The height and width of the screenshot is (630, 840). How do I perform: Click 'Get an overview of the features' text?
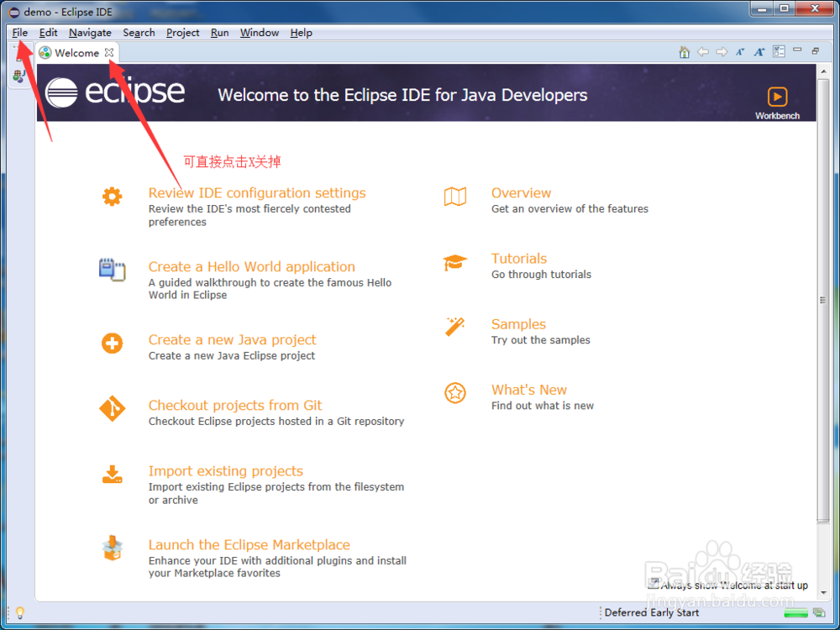(570, 209)
